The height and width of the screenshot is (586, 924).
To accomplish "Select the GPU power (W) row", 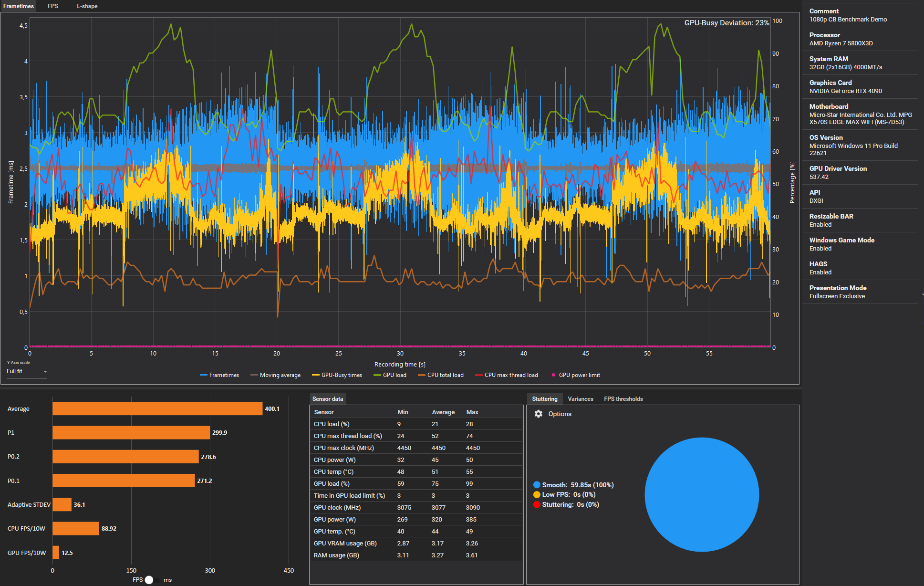I will click(416, 519).
